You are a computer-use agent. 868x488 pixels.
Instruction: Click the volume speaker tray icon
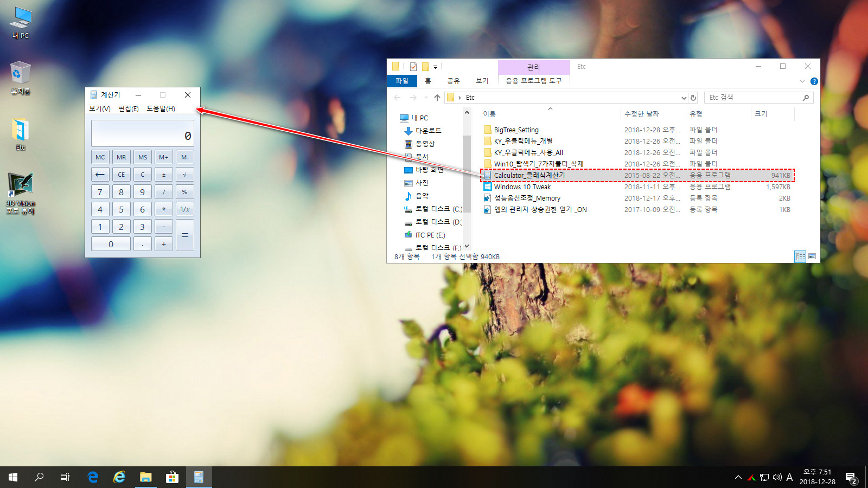point(777,477)
